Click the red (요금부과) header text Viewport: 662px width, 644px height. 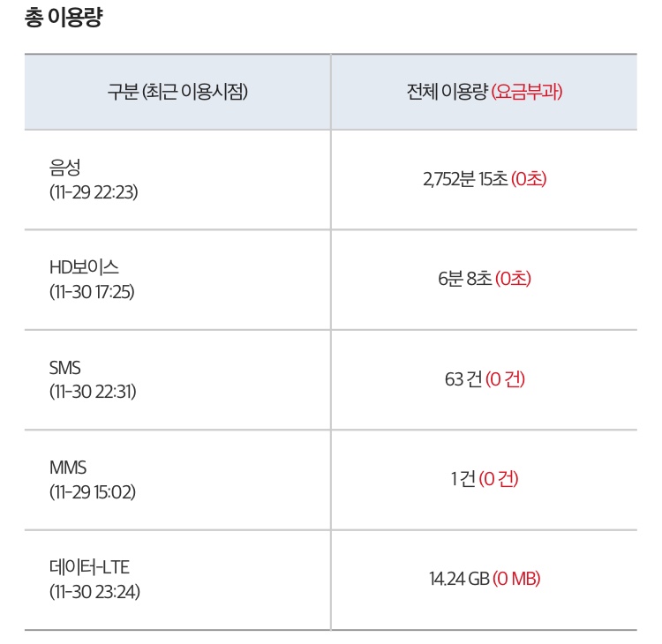click(x=527, y=92)
